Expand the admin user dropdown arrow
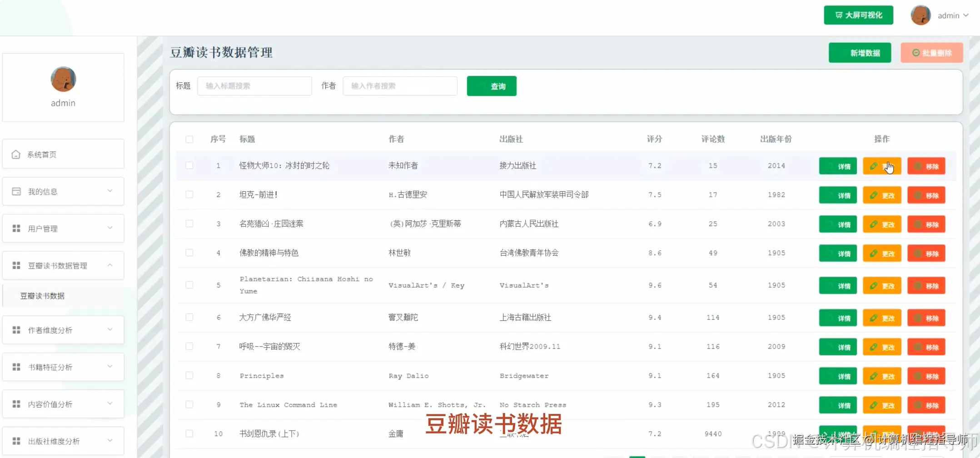Screen dimensions: 980x458 coord(966,15)
